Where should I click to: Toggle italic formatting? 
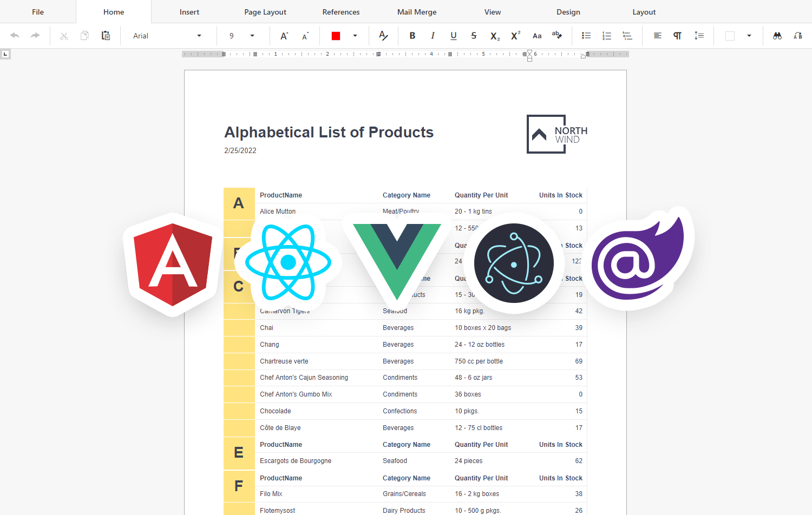pos(433,36)
